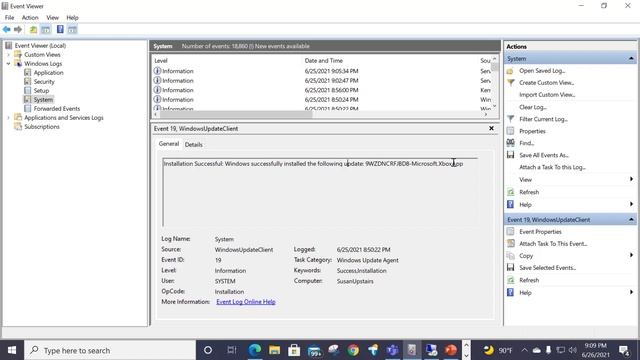Open the Windows Start menu
Image resolution: width=640 pixels, height=360 pixels.
(x=12, y=350)
